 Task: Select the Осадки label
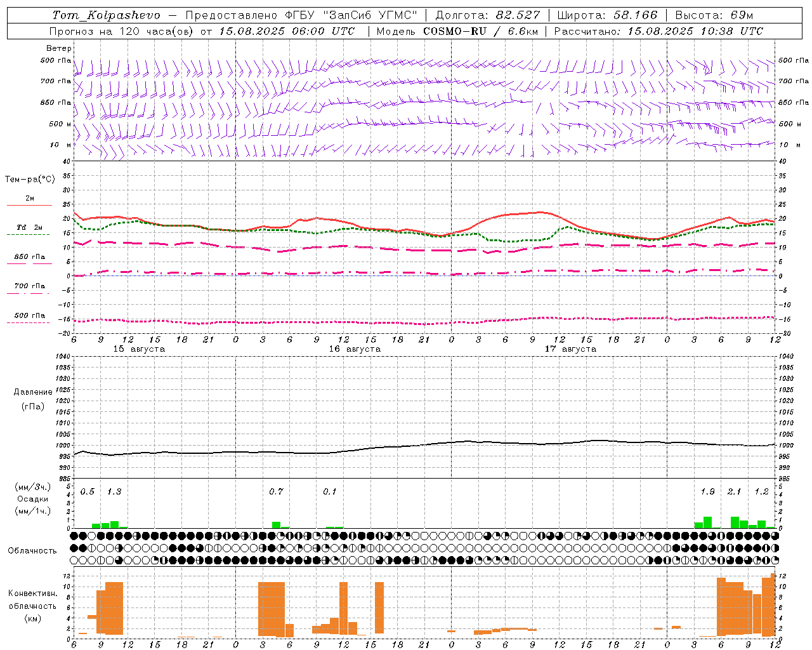33,499
